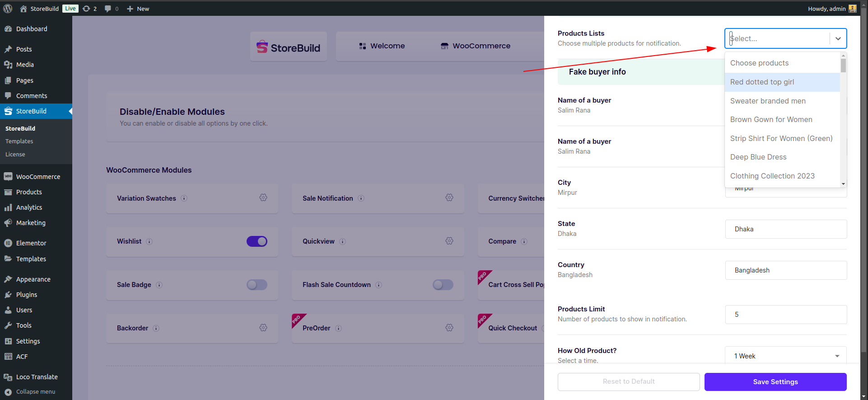Turn on Flash Sale Countdown toggle
The image size is (868, 400).
click(443, 285)
